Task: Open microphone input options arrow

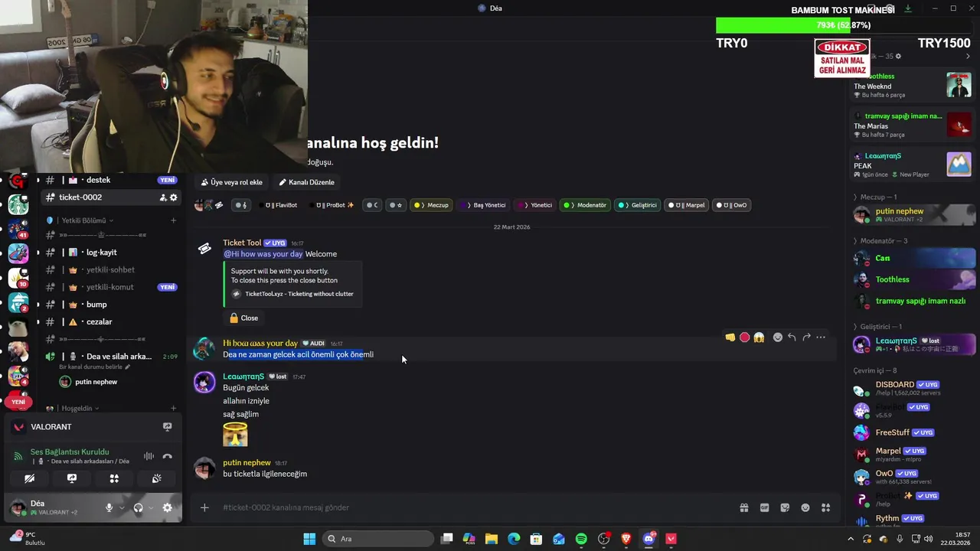Action: tap(121, 507)
